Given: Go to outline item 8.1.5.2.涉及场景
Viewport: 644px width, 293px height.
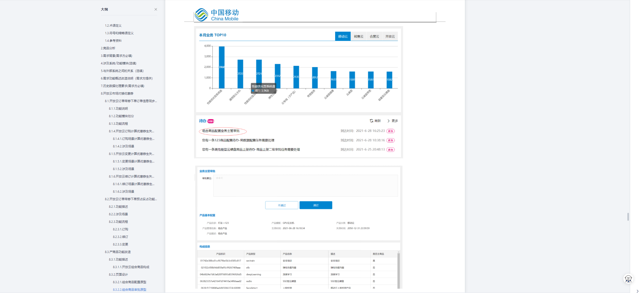Looking at the screenshot, I should click(124, 169).
